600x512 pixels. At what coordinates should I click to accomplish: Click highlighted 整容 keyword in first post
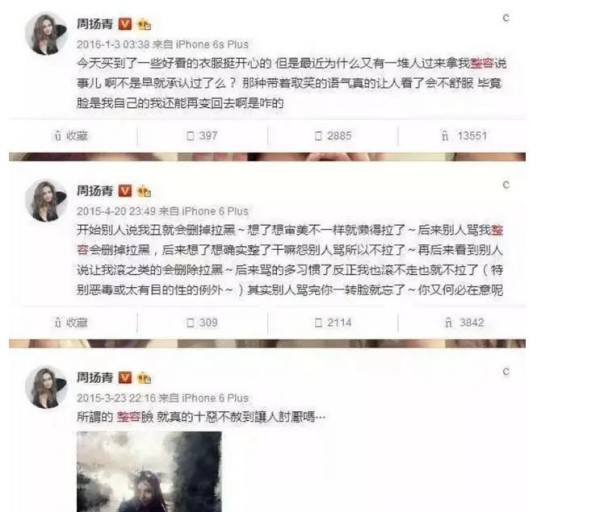pyautogui.click(x=481, y=63)
